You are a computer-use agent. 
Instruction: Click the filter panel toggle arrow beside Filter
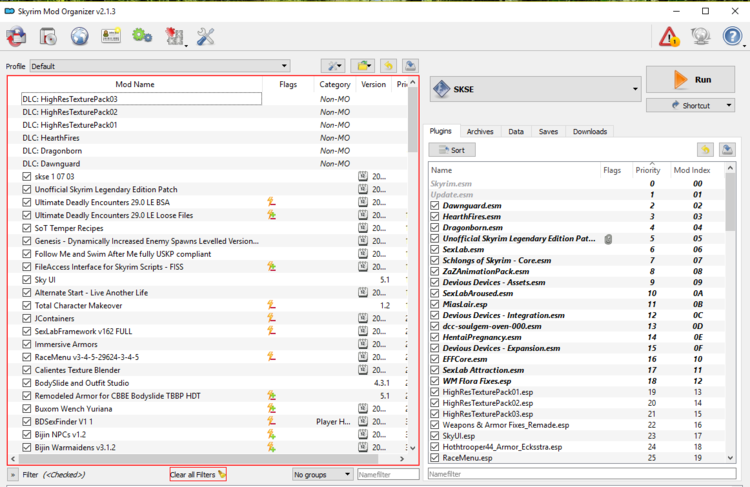point(12,475)
